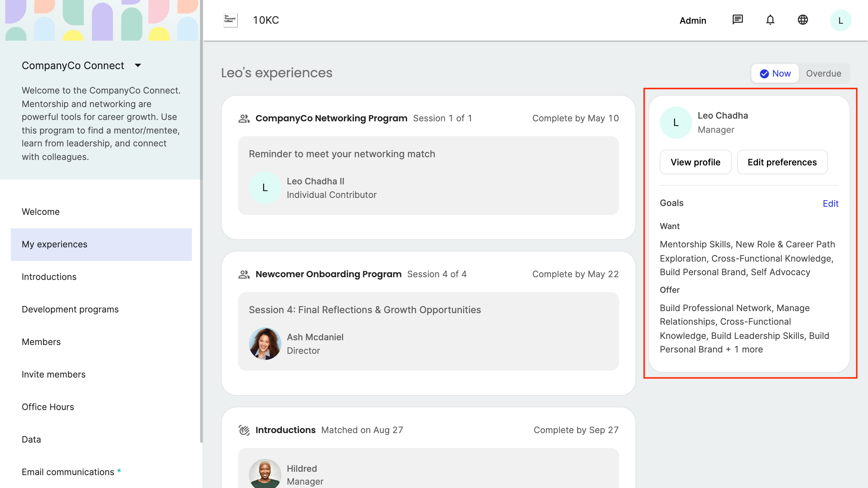868x488 pixels.
Task: Click Ash Mcdaniel's profile photo
Action: coord(265,344)
